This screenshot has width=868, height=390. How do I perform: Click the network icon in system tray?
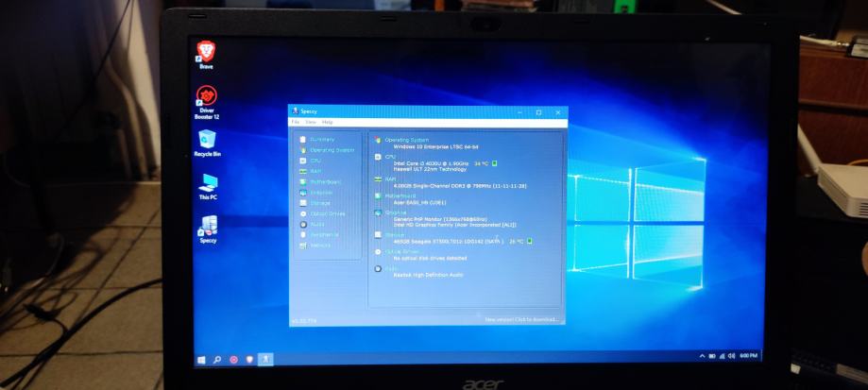point(722,356)
